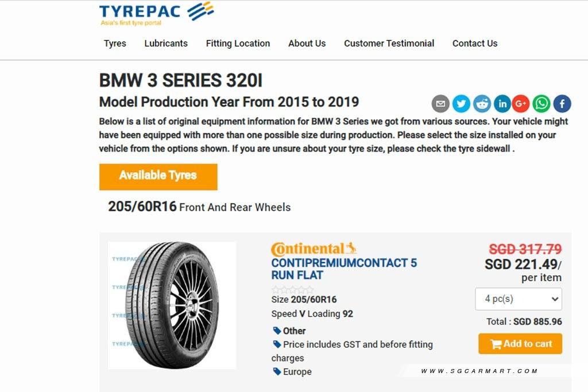Open the Tyres menu
This screenshot has height=392, width=588.
(115, 43)
